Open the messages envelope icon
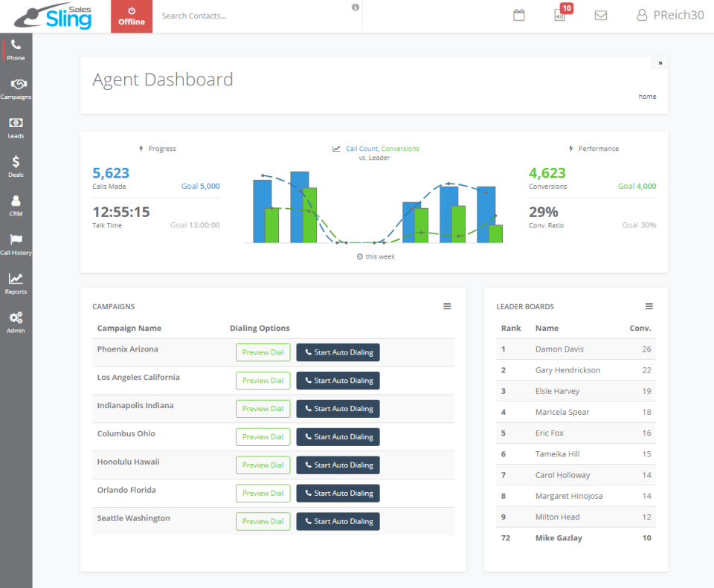 point(601,15)
